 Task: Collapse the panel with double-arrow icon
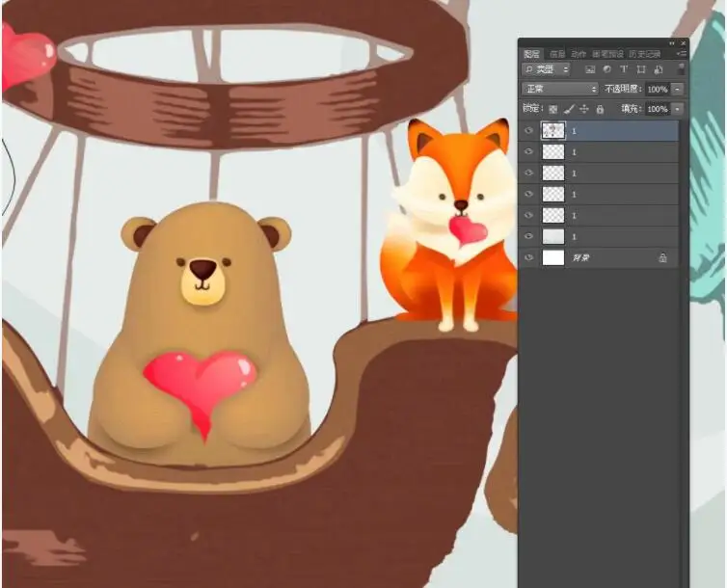point(672,43)
